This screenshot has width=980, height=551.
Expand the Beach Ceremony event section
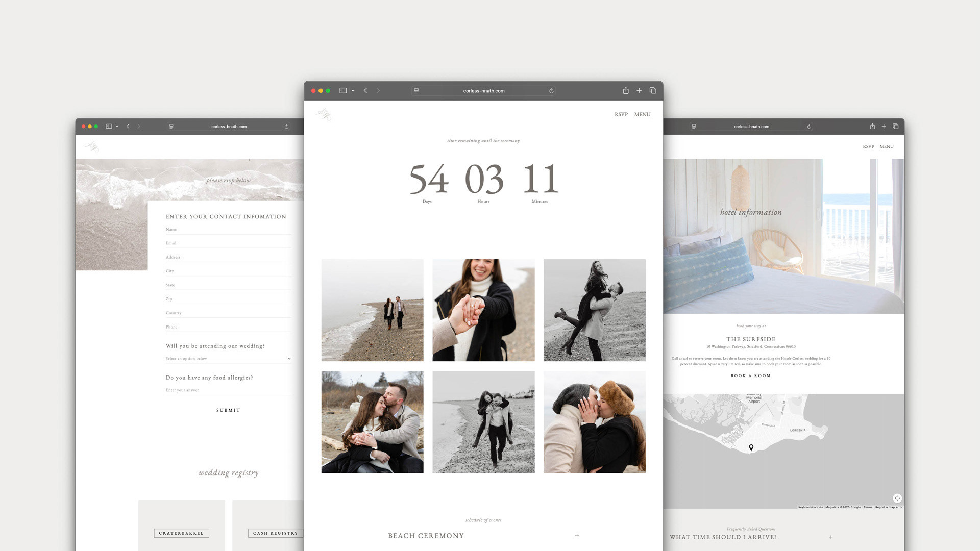(x=577, y=536)
